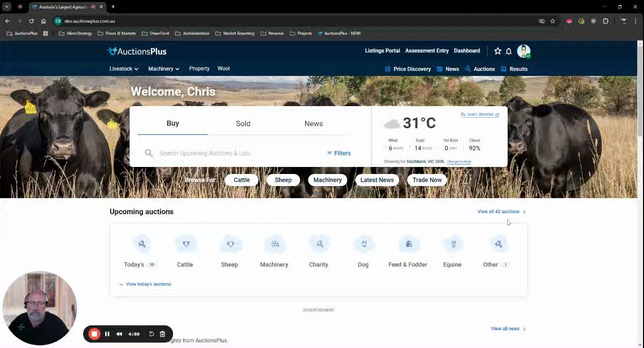Click the AuctionsPlus logo
The image size is (644, 348).
click(137, 51)
